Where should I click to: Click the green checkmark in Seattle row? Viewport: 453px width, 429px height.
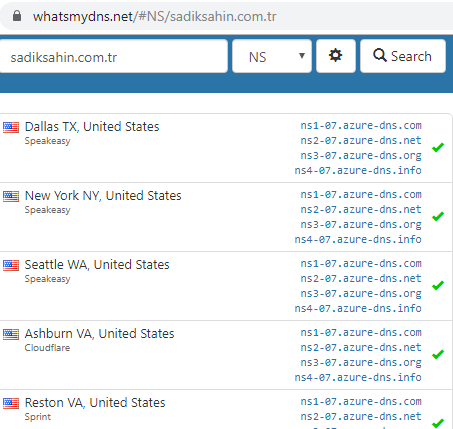click(x=438, y=285)
